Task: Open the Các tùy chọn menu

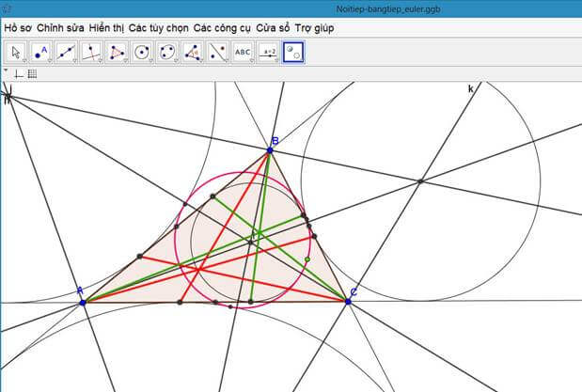Action: pos(159,28)
